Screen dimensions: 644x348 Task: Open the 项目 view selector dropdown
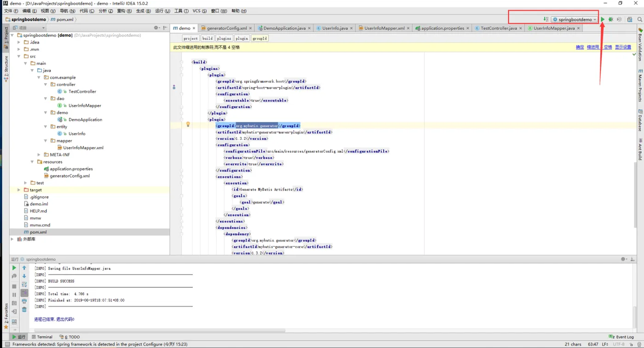(x=29, y=28)
